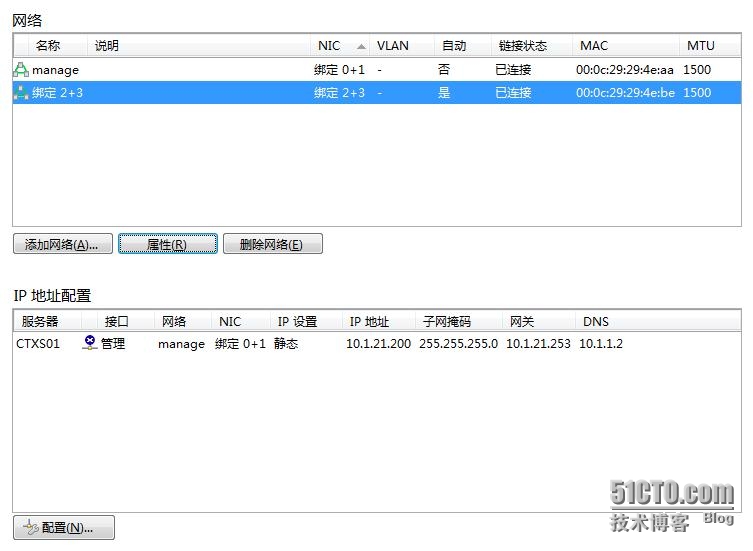Click the manage network icon
Image resolution: width=753 pixels, height=551 pixels.
click(x=21, y=70)
